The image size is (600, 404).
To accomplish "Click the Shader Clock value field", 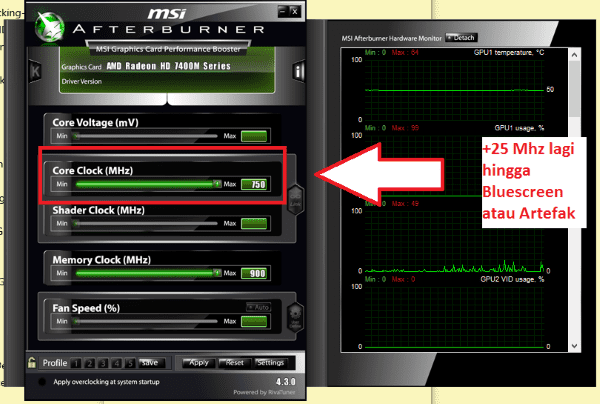I will (x=254, y=223).
